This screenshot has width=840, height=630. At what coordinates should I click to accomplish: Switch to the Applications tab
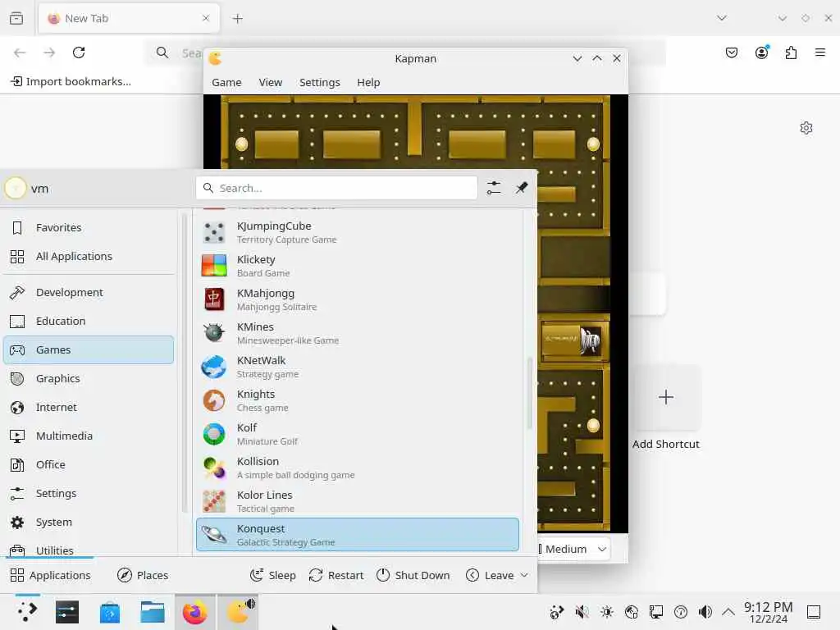(x=50, y=575)
